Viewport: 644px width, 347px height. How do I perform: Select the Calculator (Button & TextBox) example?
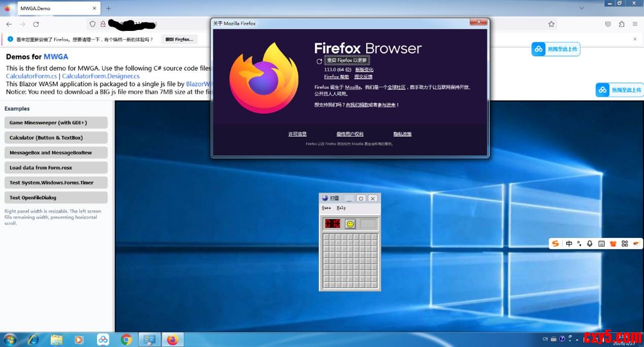(x=56, y=137)
